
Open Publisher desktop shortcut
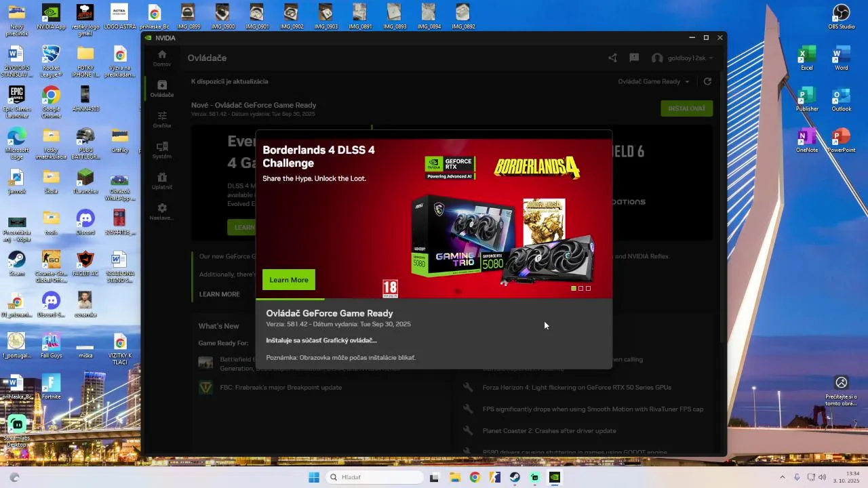tap(807, 99)
